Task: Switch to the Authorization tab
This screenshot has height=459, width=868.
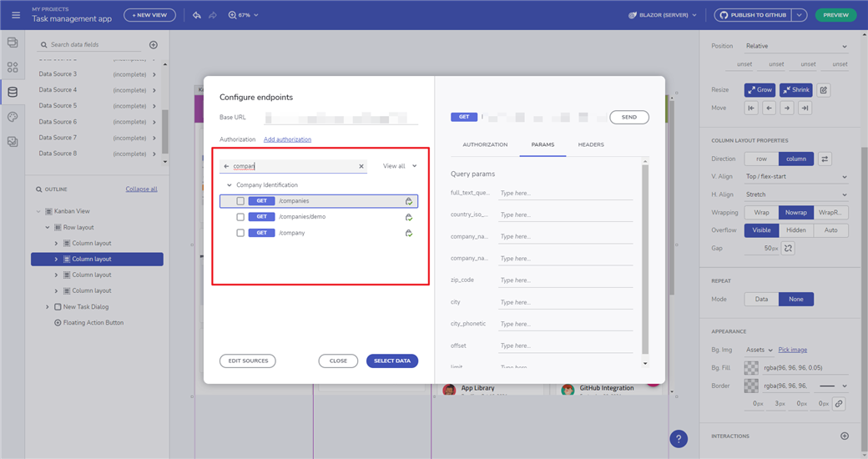Action: 485,144
